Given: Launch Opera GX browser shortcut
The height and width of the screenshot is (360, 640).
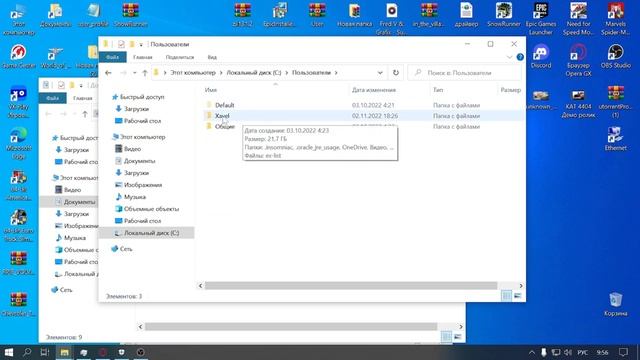Looking at the screenshot, I should 578,61.
